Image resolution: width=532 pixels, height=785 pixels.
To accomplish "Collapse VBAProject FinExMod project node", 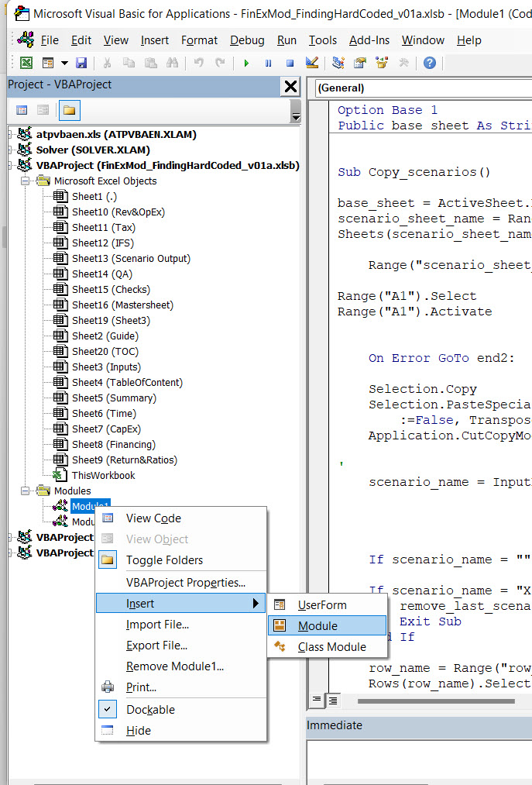I will point(10,165).
